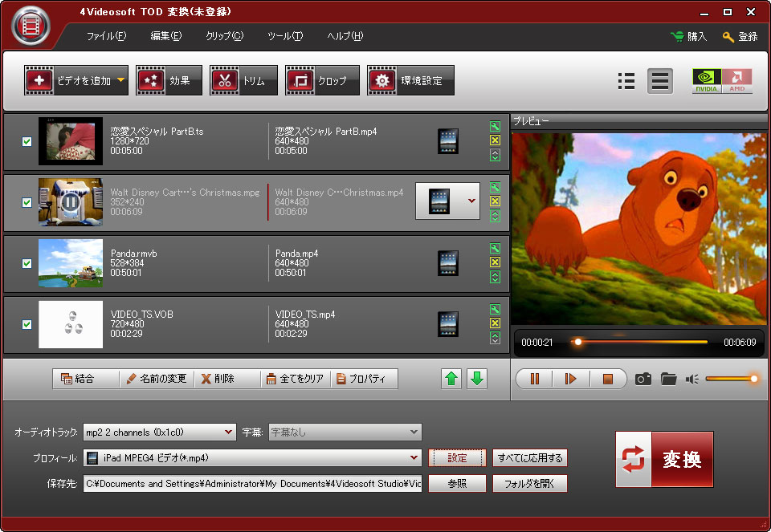
Task: Move selected item down with green arrow
Action: pyautogui.click(x=477, y=379)
